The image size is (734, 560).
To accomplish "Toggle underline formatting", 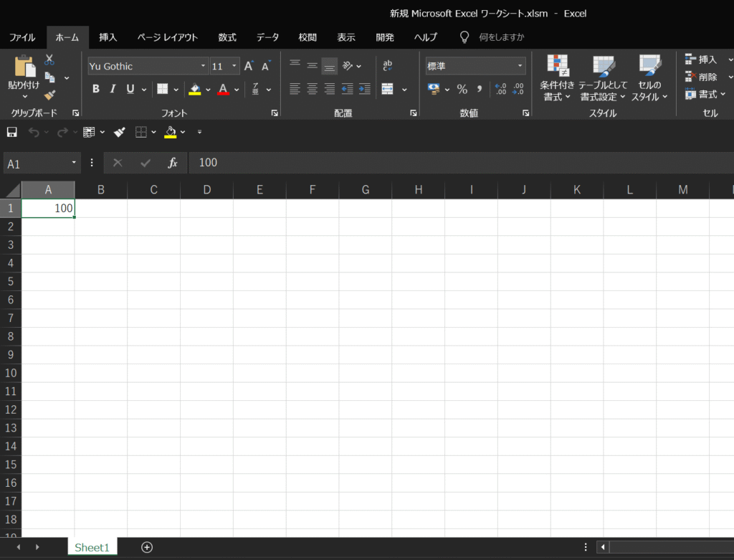I will tap(130, 89).
